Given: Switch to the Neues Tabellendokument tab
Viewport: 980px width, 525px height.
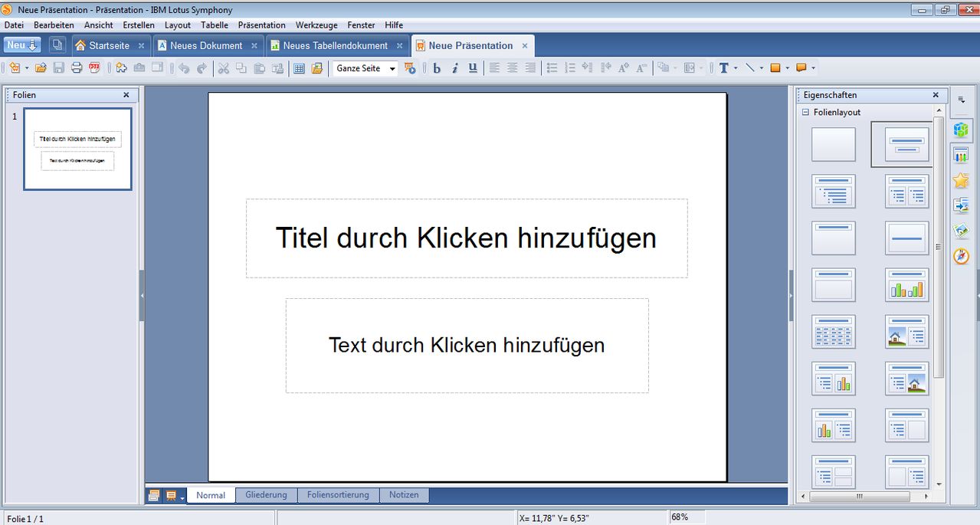Looking at the screenshot, I should 335,46.
